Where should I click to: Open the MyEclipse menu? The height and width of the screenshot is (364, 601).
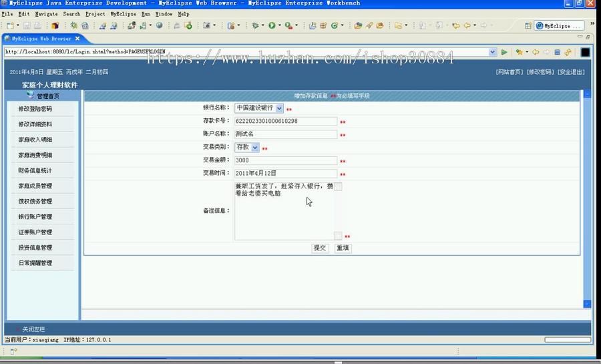coord(123,14)
